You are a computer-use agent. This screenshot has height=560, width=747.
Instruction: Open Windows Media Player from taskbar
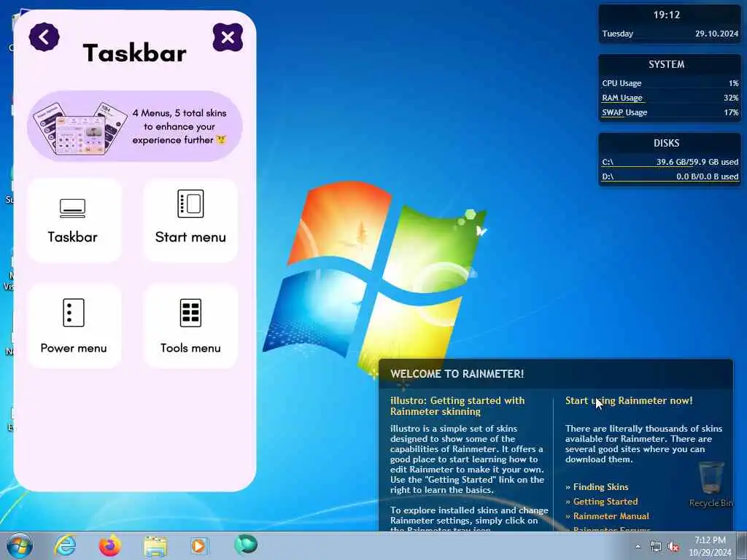click(198, 545)
